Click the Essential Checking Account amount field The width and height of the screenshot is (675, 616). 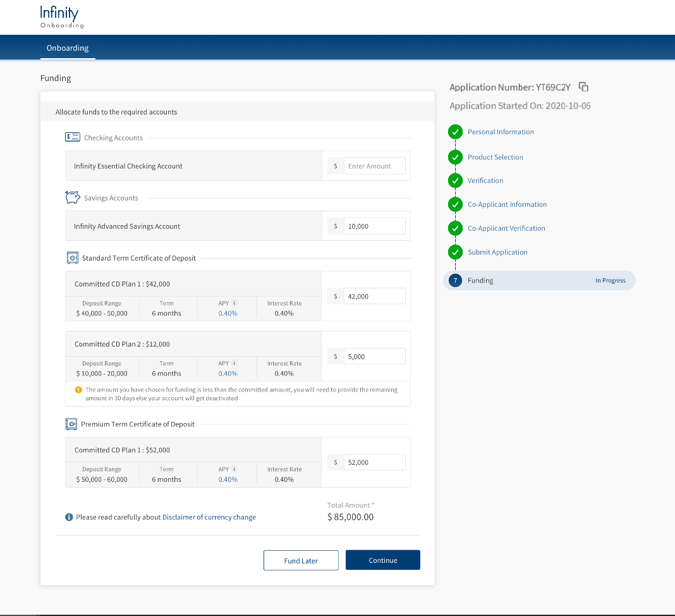tap(374, 166)
